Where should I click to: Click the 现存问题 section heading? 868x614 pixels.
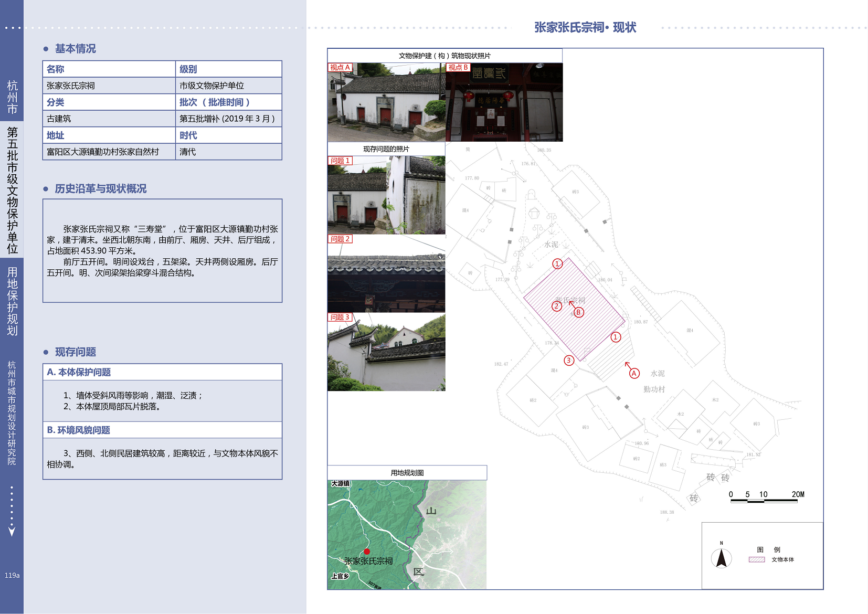click(x=76, y=352)
